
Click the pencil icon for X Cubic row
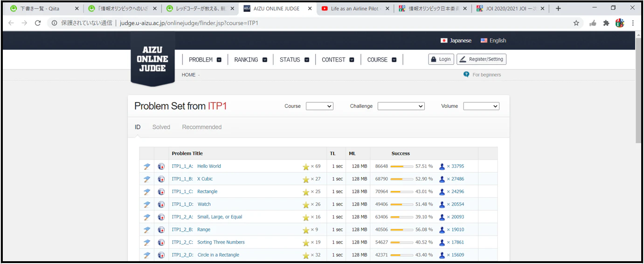click(147, 179)
